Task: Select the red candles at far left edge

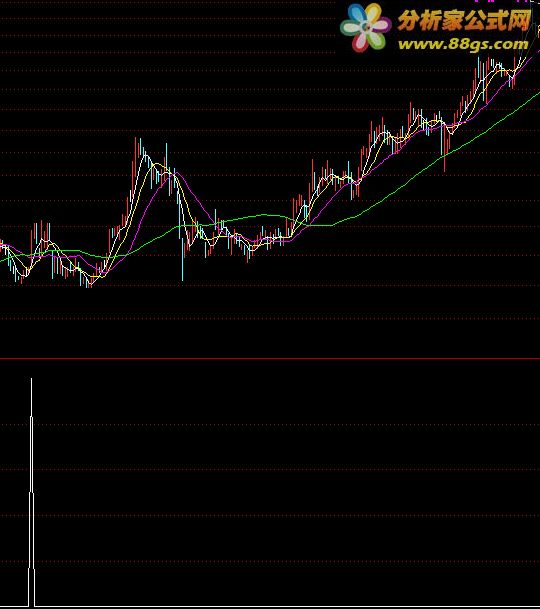Action: pos(2,244)
